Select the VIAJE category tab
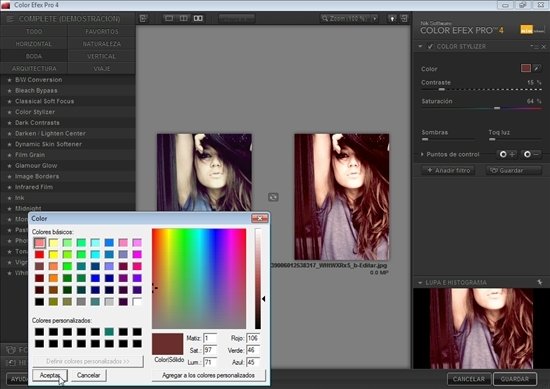Screen dimensions: 550x389 click(x=102, y=68)
